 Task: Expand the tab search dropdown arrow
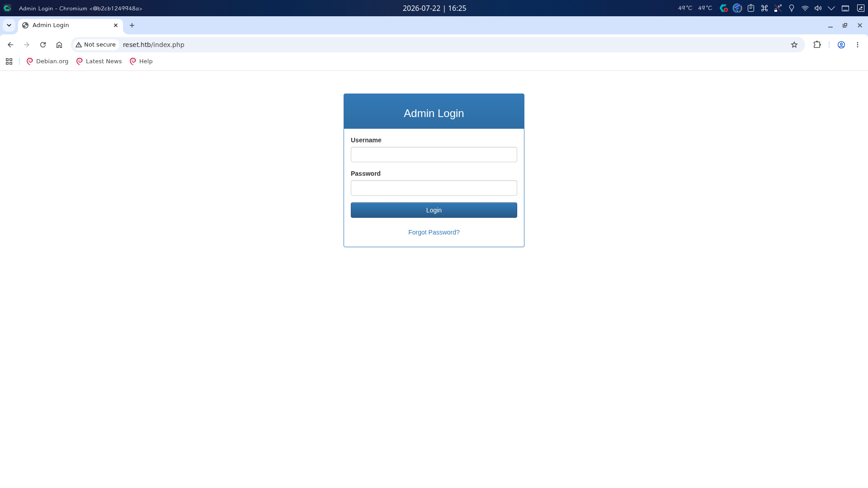(9, 25)
